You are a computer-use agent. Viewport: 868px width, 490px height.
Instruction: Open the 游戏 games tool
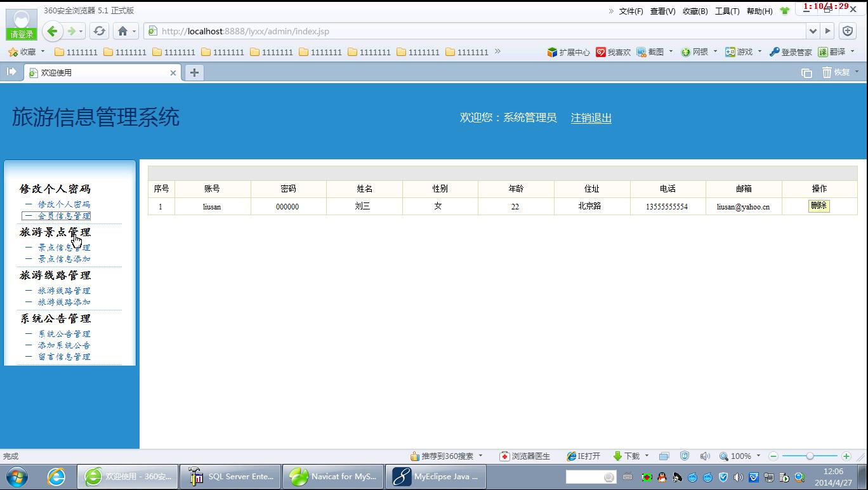739,52
